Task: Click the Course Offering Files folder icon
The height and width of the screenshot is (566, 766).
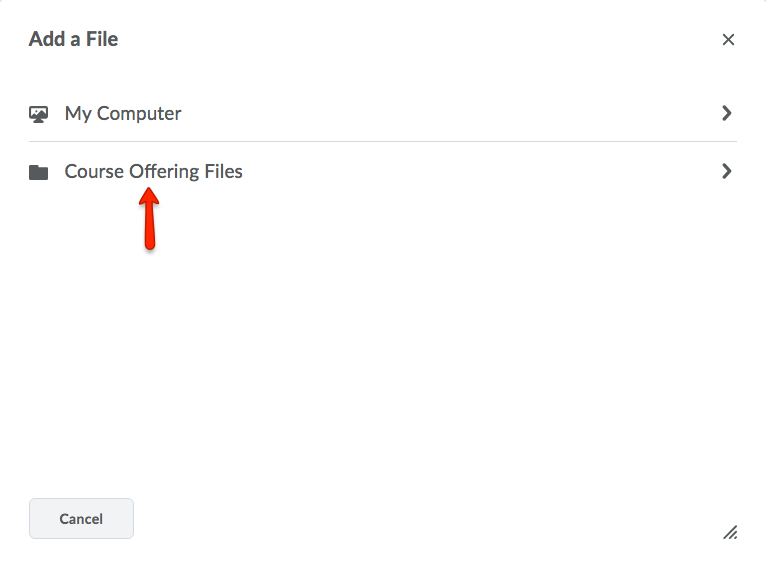Action: [x=39, y=172]
